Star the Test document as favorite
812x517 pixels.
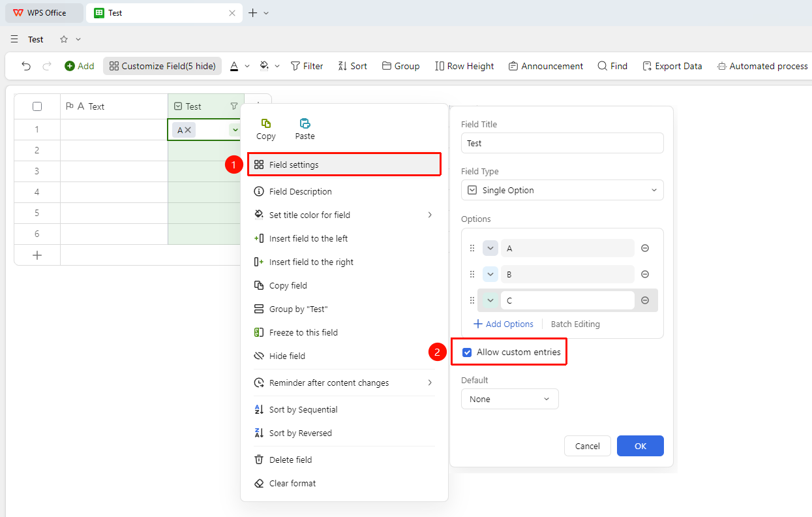64,39
